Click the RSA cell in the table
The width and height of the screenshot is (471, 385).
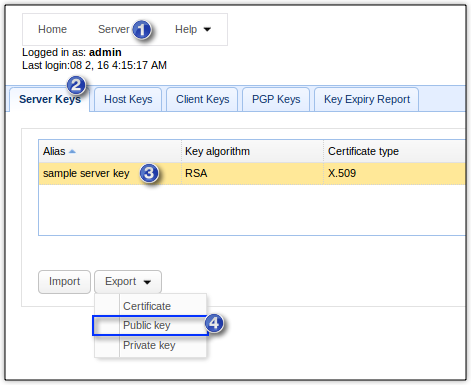coord(252,173)
